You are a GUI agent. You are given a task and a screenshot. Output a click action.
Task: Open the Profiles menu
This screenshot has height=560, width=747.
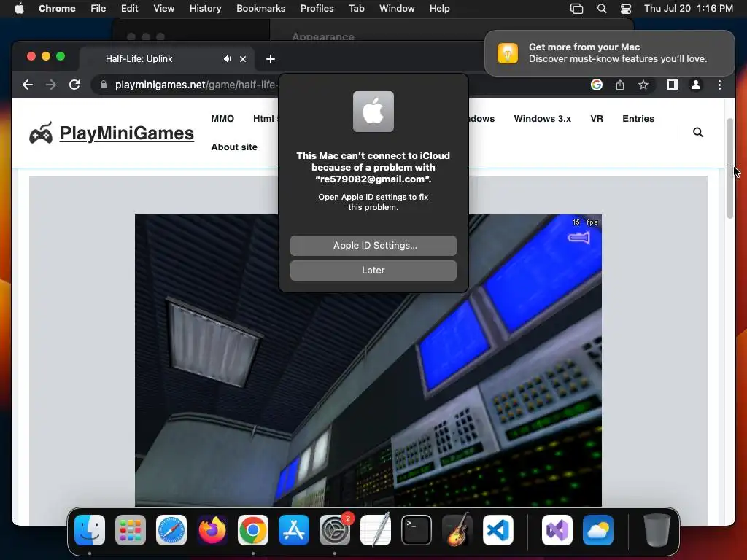(x=317, y=9)
